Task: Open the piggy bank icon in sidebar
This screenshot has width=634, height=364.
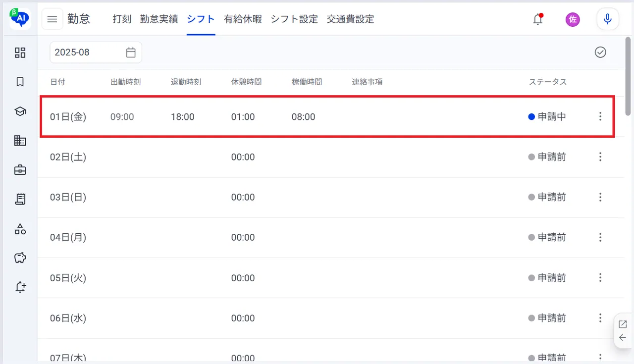Action: pyautogui.click(x=20, y=258)
